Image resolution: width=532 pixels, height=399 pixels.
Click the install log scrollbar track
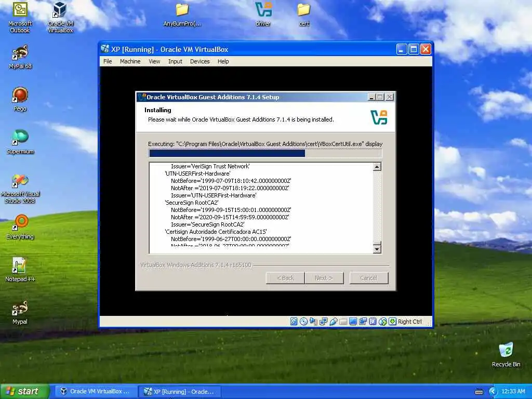tap(377, 206)
